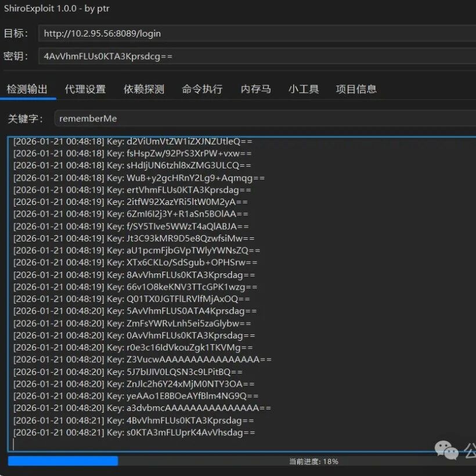Select log line Key: 5AvVhmFLUS0ATA4Kprsdag==
The width and height of the screenshot is (476, 476).
tap(135, 311)
